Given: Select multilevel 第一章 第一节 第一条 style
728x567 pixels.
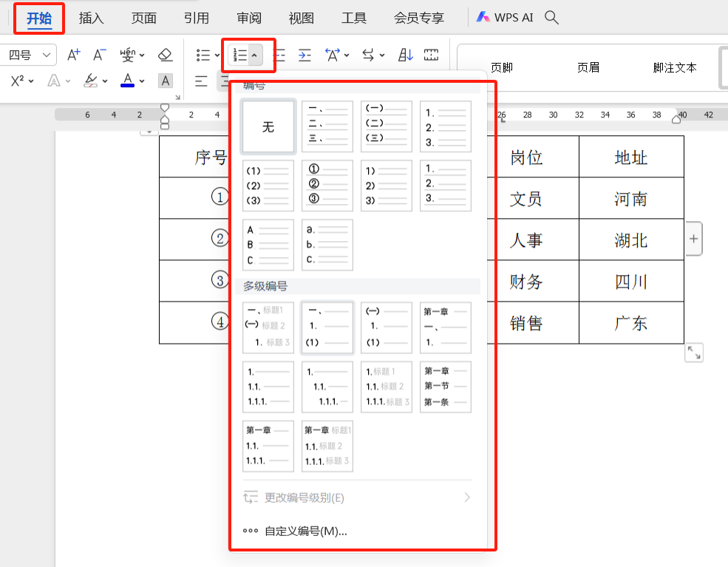Looking at the screenshot, I should click(446, 387).
